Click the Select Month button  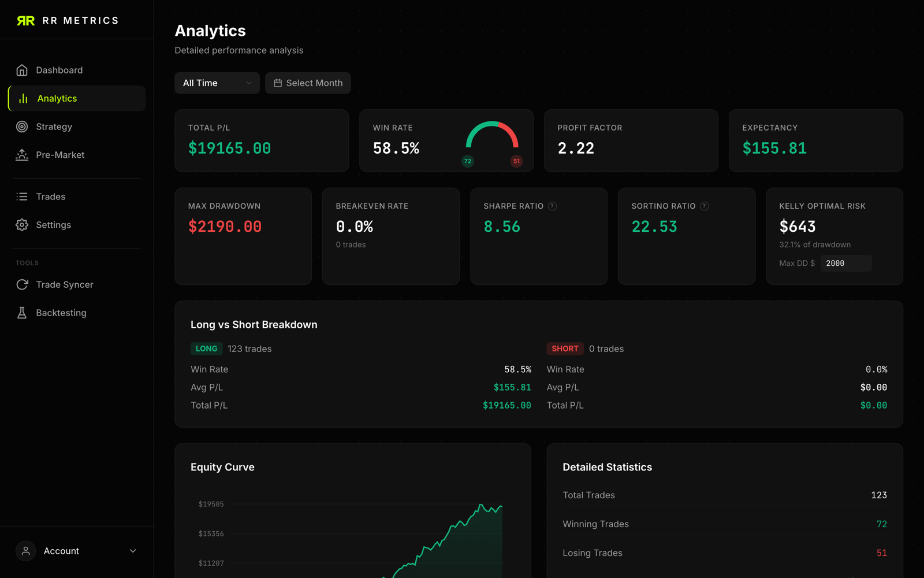(x=308, y=83)
